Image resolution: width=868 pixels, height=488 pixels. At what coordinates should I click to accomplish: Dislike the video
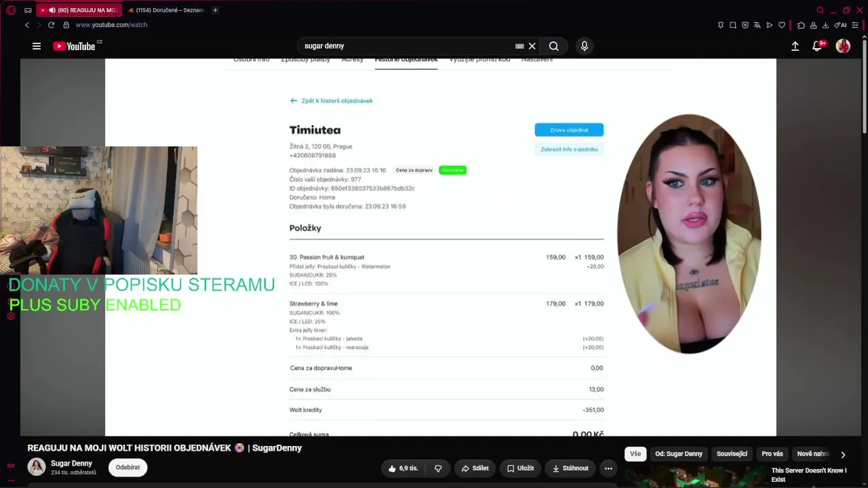438,468
